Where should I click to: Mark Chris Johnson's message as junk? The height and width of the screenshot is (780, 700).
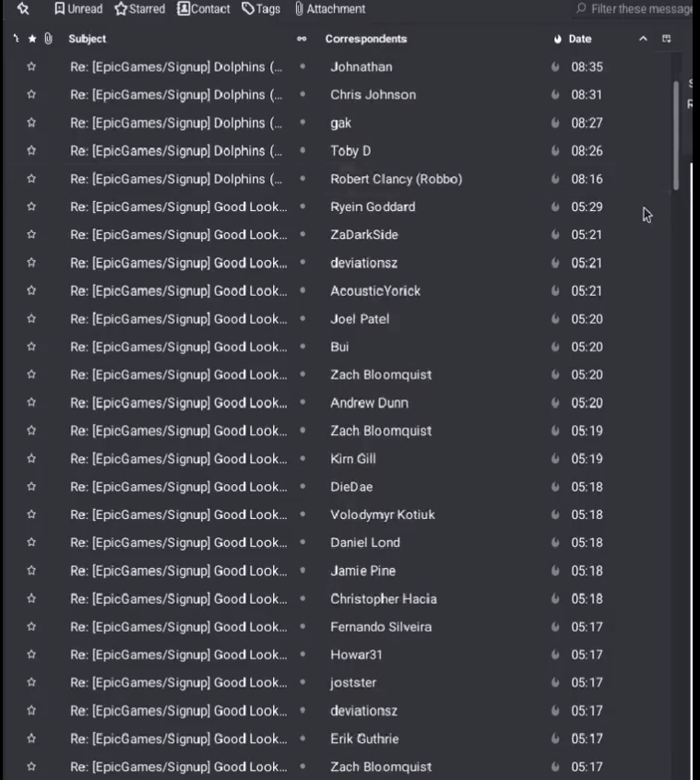point(555,95)
